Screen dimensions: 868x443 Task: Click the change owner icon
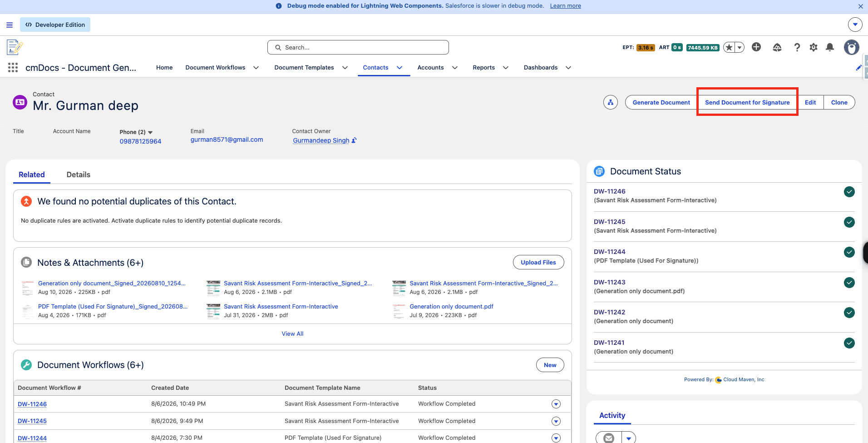(x=354, y=140)
